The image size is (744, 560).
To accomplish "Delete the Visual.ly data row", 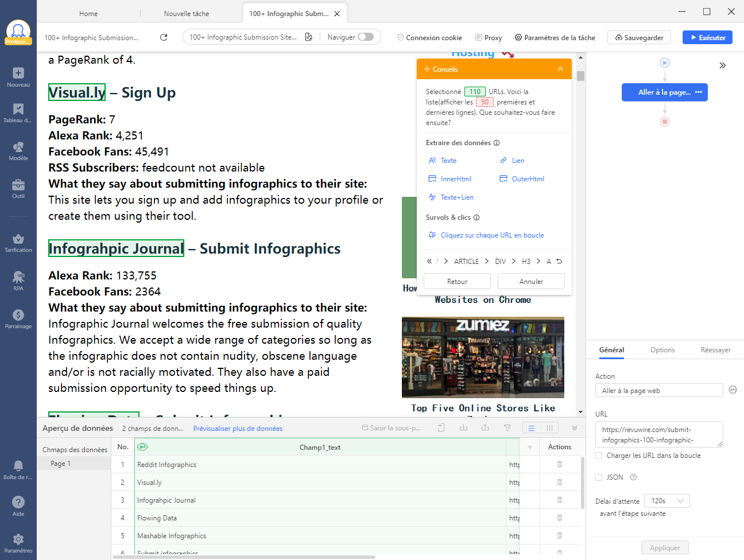I will coord(560,482).
